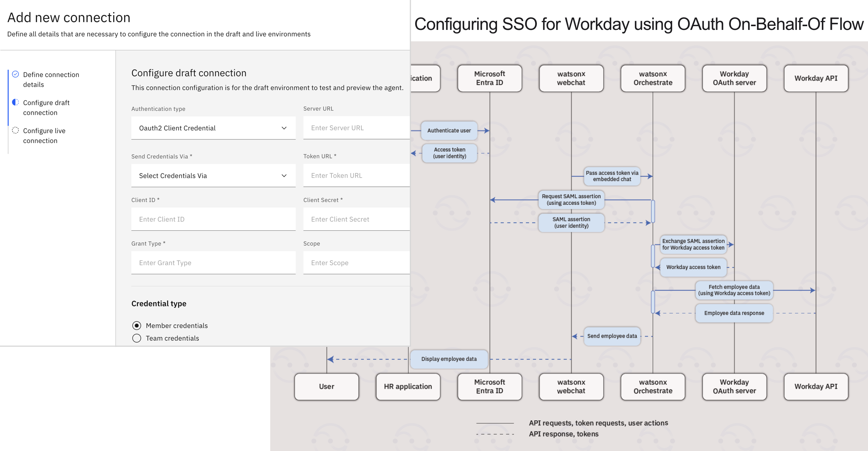This screenshot has width=868, height=451.
Task: Select the Member credentials radio button
Action: pyautogui.click(x=136, y=326)
